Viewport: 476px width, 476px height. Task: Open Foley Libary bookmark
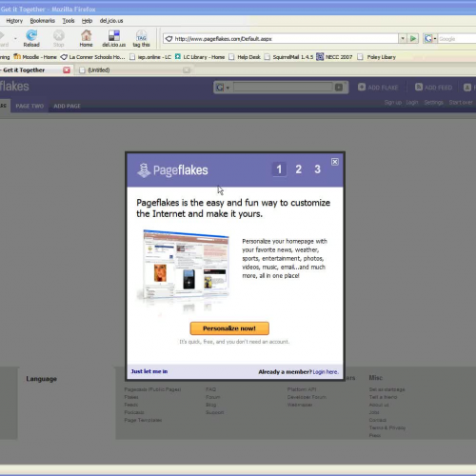click(377, 57)
